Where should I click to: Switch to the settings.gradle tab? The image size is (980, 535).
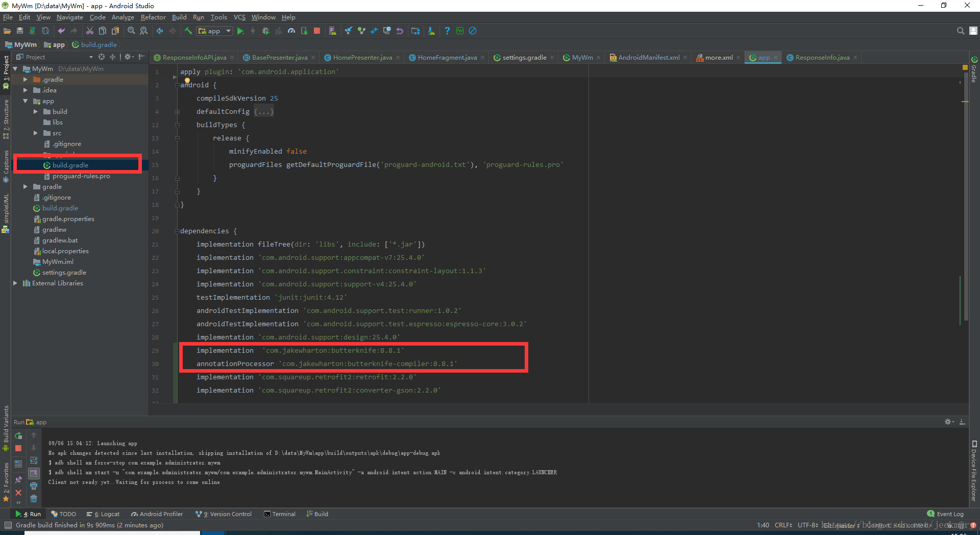(524, 58)
